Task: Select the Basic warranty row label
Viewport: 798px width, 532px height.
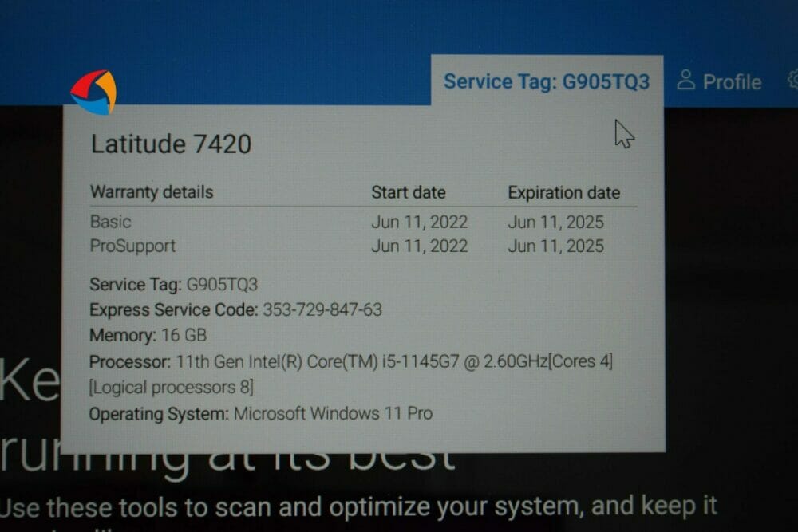Action: 110,222
